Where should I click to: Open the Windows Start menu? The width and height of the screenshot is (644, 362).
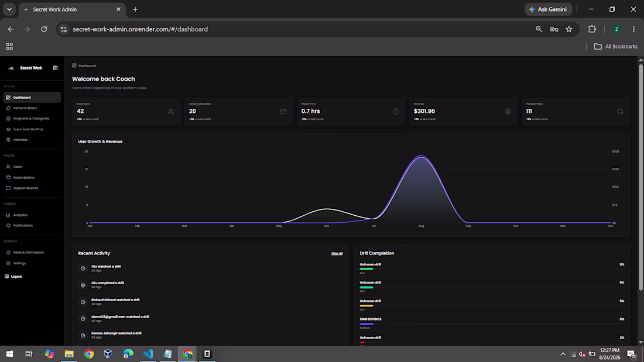click(9, 354)
